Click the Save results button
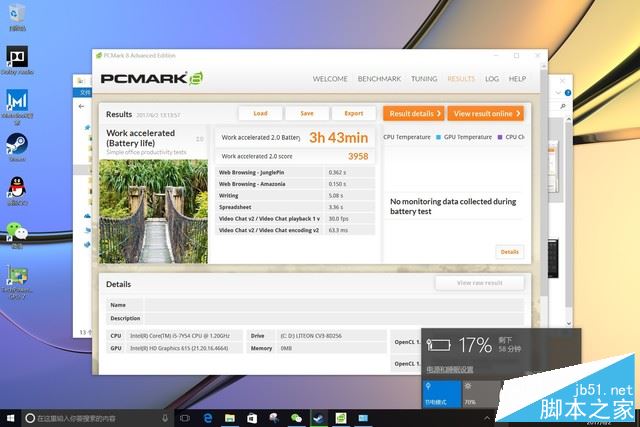 [307, 113]
